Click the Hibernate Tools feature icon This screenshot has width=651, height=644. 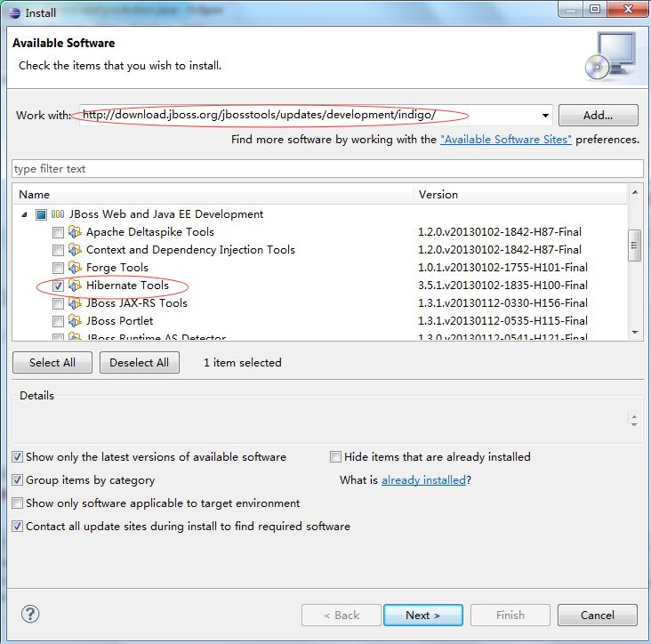(75, 286)
